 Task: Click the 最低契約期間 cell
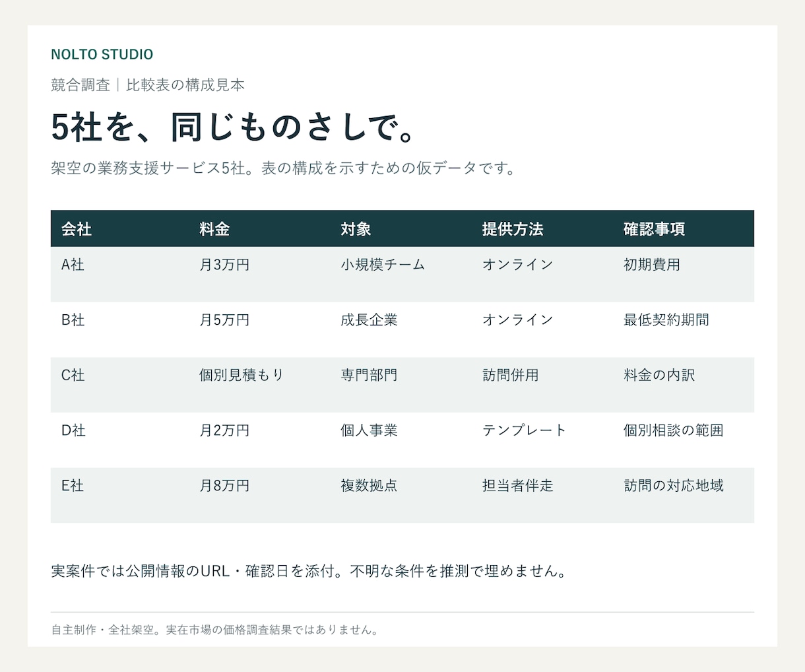coord(666,320)
